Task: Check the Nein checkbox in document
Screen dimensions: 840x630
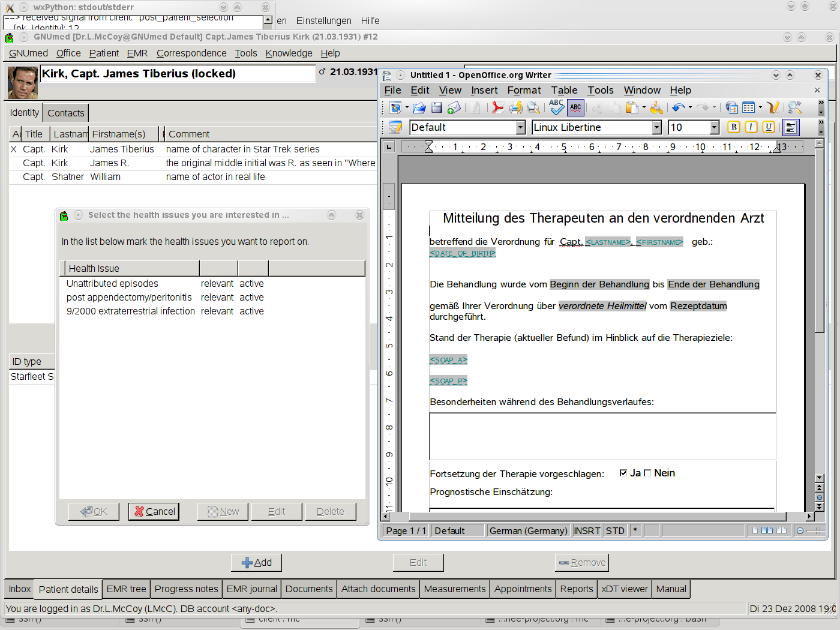Action: pyautogui.click(x=647, y=473)
